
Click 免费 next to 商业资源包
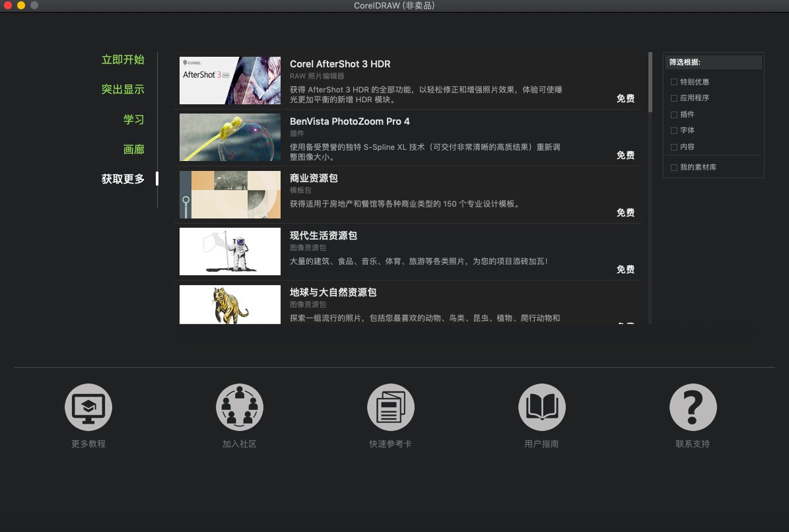coord(625,213)
